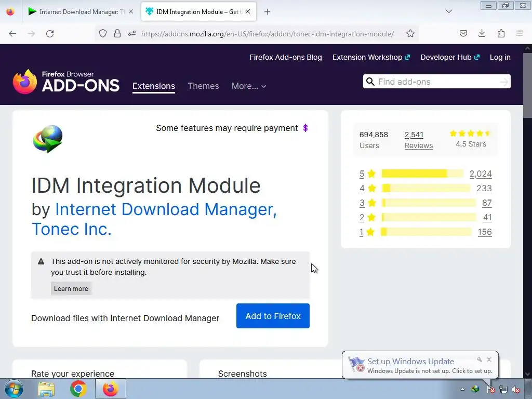The width and height of the screenshot is (532, 399).
Task: Click the Log in link
Action: tap(500, 57)
